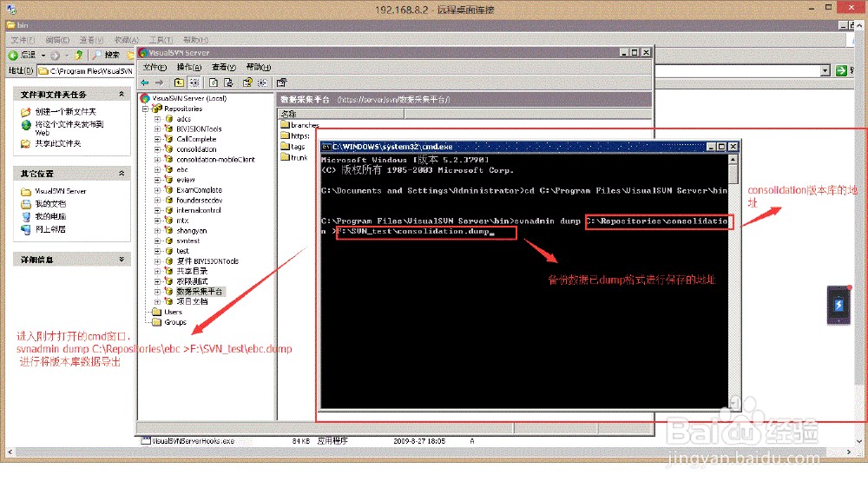
Task: Click the cmd.exe title bar icon
Action: pos(326,147)
